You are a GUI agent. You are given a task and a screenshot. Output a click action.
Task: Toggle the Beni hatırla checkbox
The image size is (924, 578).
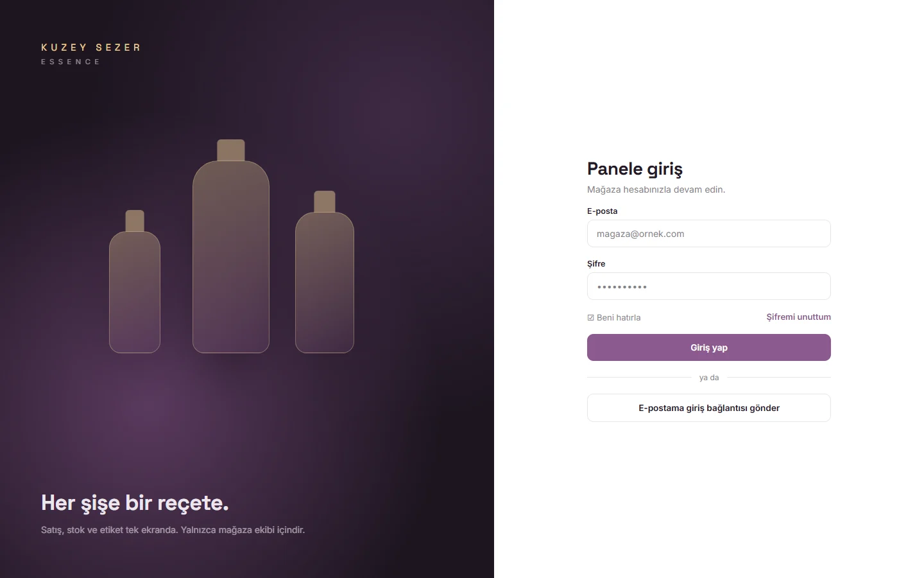[x=590, y=317]
